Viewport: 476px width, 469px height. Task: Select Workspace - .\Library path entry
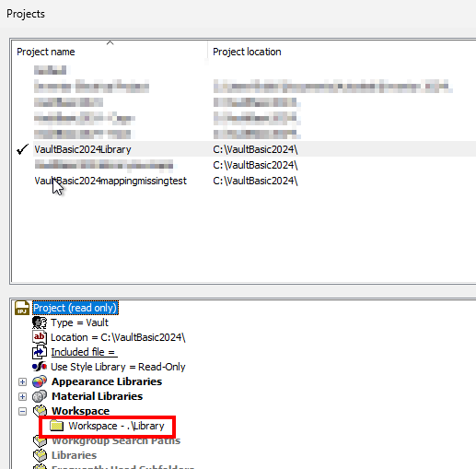tap(116, 426)
